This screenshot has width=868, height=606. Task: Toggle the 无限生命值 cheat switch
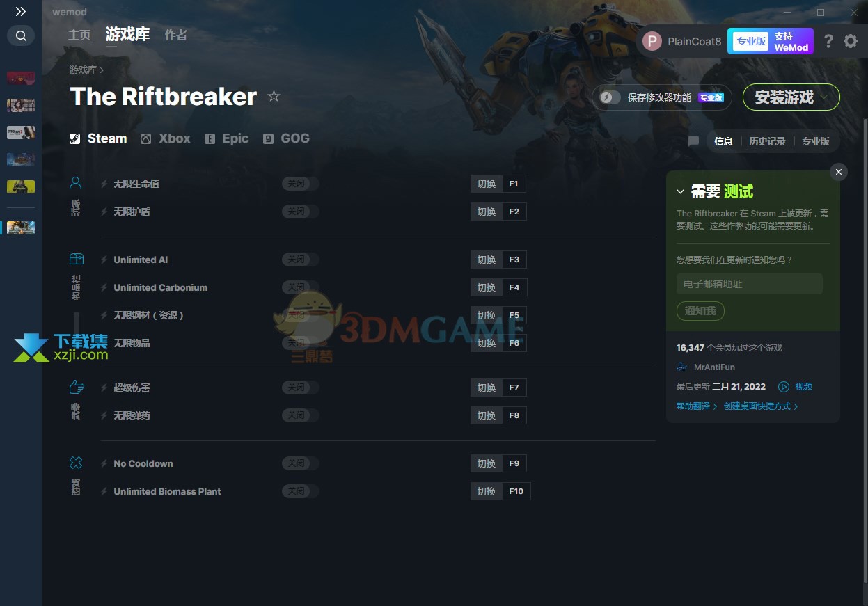[300, 184]
